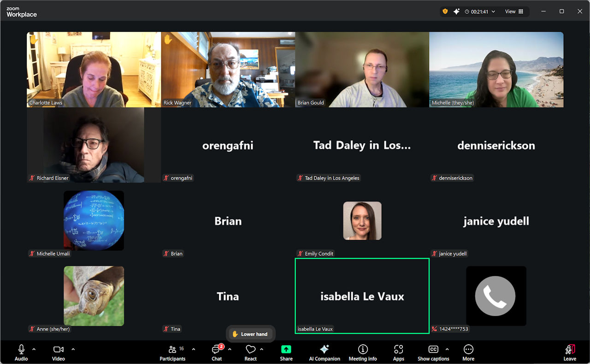
Task: Click the Meeting info icon
Action: coord(363,352)
